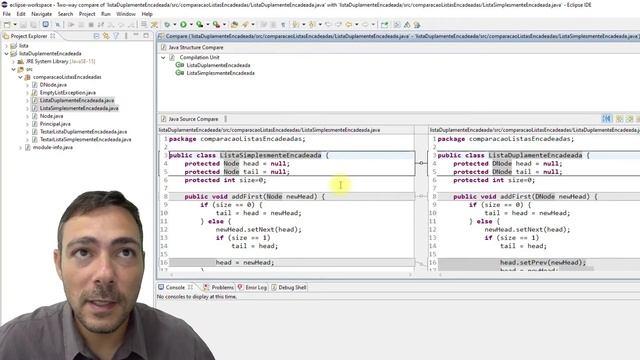Click the green Run button in toolbar
The height and width of the screenshot is (360, 640).
click(x=183, y=25)
